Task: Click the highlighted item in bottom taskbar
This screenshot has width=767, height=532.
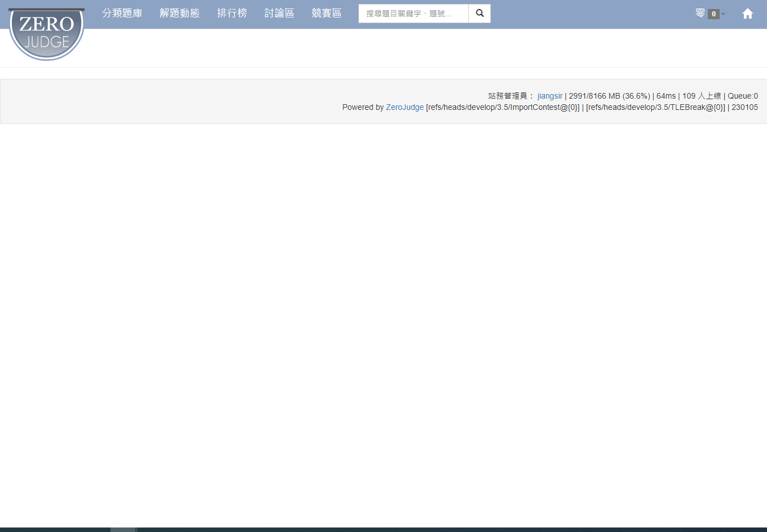Action: pos(123,530)
